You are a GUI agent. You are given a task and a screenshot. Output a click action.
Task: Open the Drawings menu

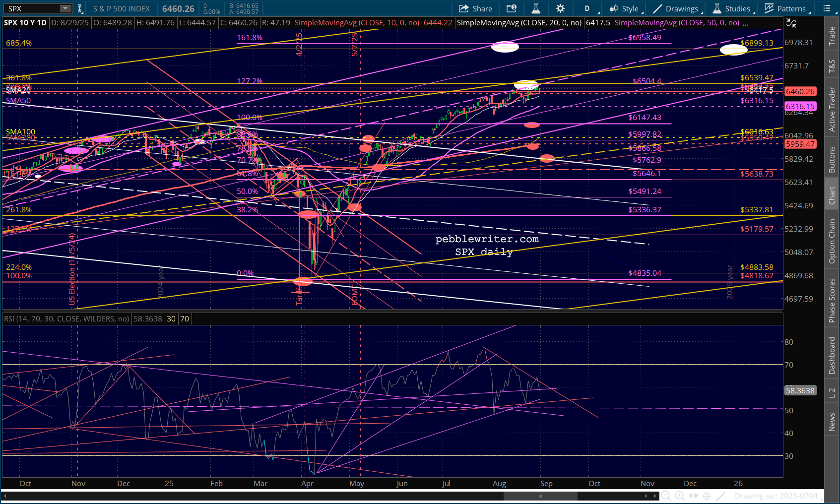[x=676, y=8]
